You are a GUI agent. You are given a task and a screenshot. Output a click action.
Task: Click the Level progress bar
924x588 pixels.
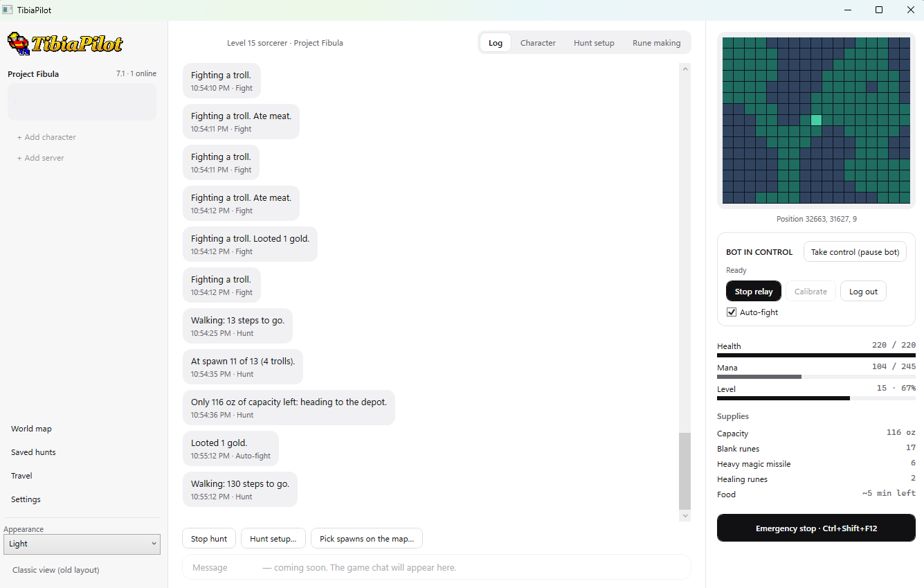(x=816, y=398)
